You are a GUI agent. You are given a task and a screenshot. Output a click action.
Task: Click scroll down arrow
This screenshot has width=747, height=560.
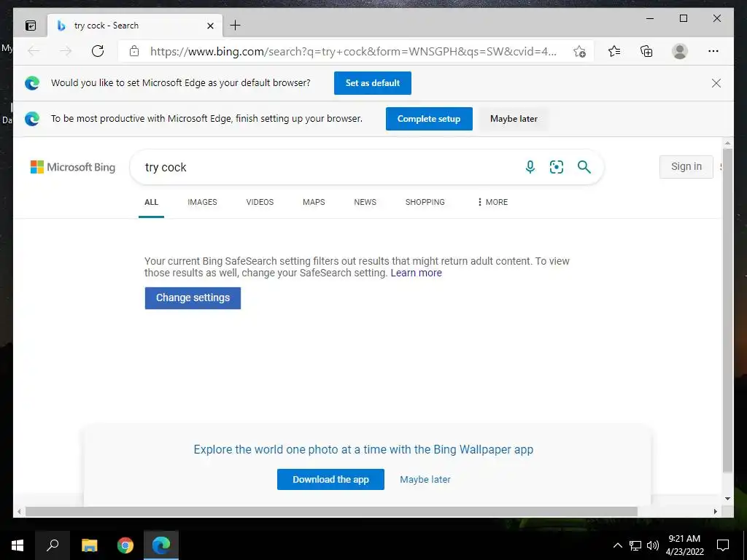point(727,499)
